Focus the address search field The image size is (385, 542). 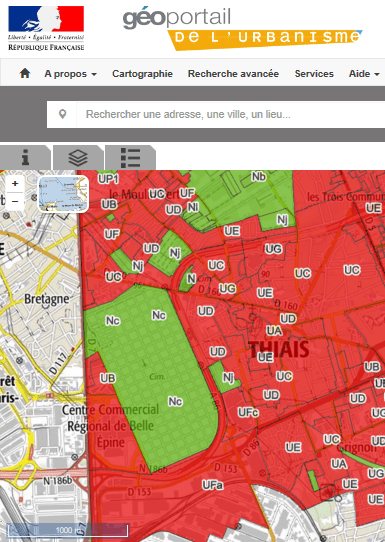click(232, 114)
